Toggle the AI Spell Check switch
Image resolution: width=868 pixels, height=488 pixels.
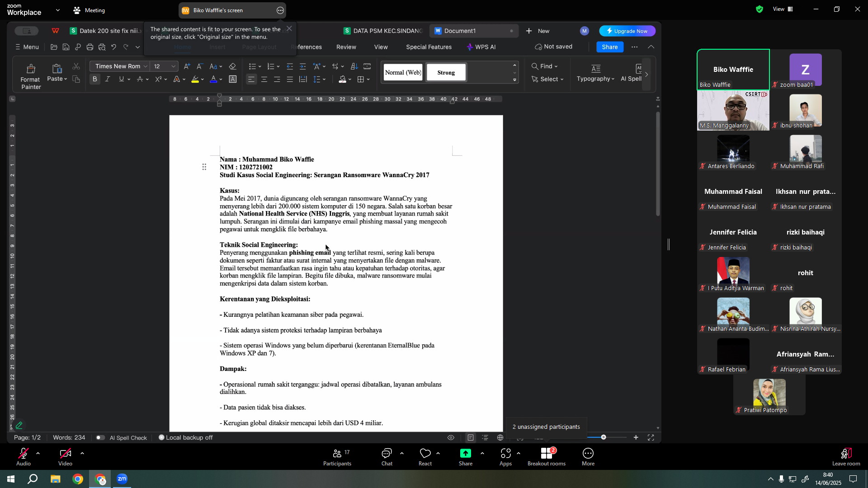tap(100, 438)
